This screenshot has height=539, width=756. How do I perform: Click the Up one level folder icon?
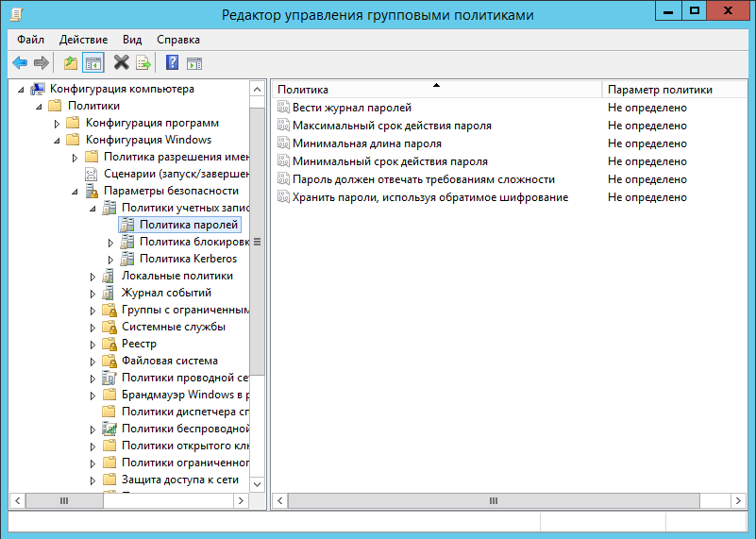[70, 63]
